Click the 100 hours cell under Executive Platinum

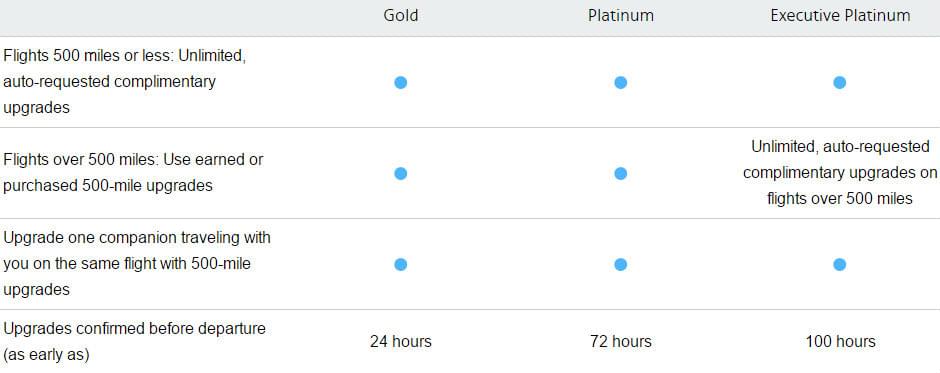tap(840, 342)
